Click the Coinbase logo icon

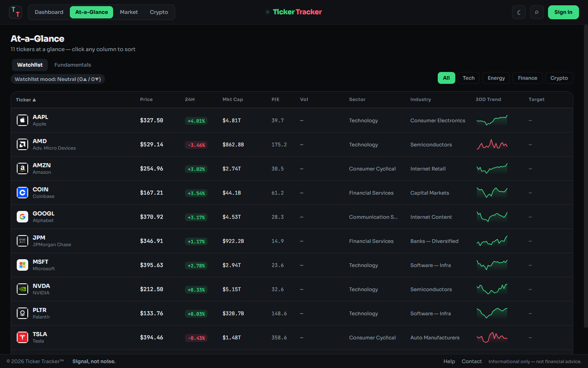click(22, 193)
